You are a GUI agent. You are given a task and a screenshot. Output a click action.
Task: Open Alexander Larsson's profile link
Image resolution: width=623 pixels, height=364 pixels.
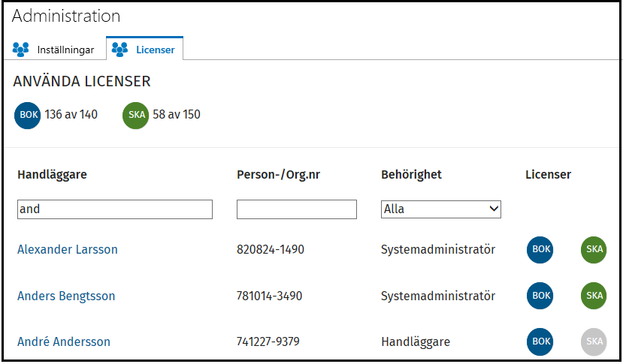click(x=68, y=250)
